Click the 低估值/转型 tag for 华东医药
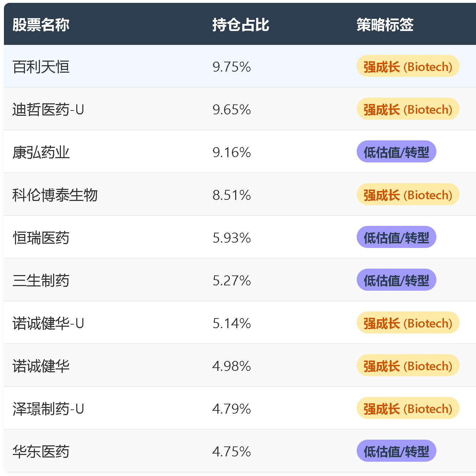This screenshot has width=476, height=476. point(396,451)
